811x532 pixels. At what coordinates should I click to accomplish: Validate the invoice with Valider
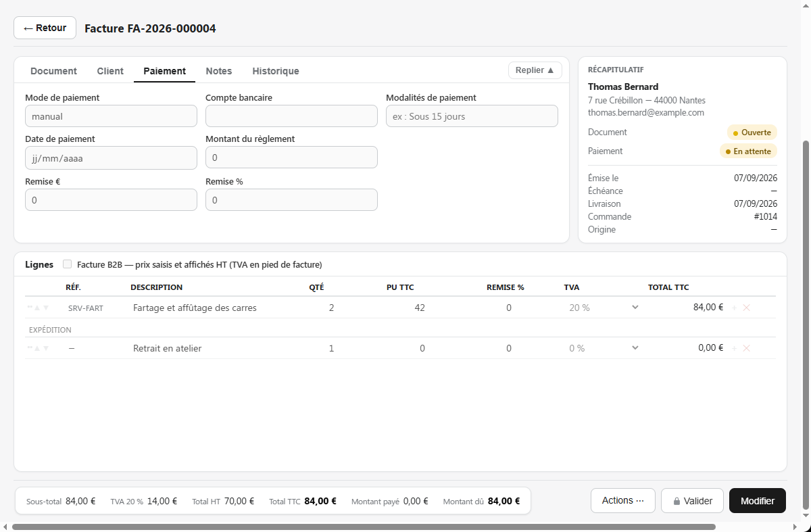coord(692,501)
